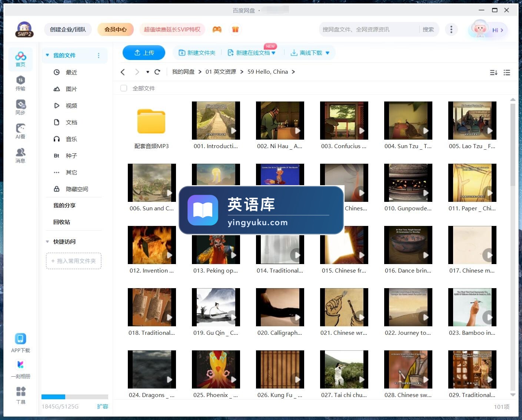Click the file list vertical scrollbar

(513, 144)
